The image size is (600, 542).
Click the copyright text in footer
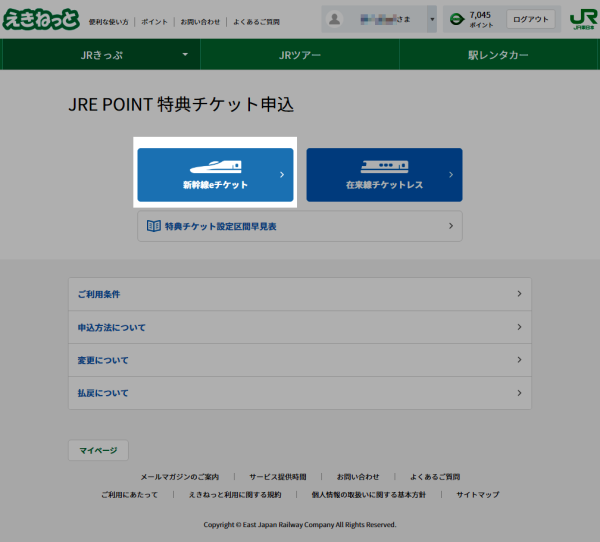click(x=300, y=524)
